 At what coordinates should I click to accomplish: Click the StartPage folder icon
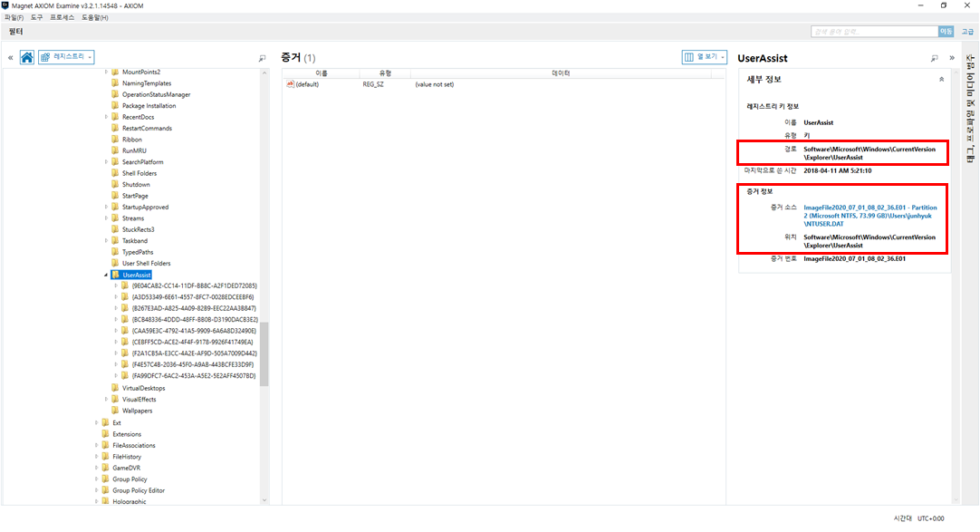click(x=115, y=196)
